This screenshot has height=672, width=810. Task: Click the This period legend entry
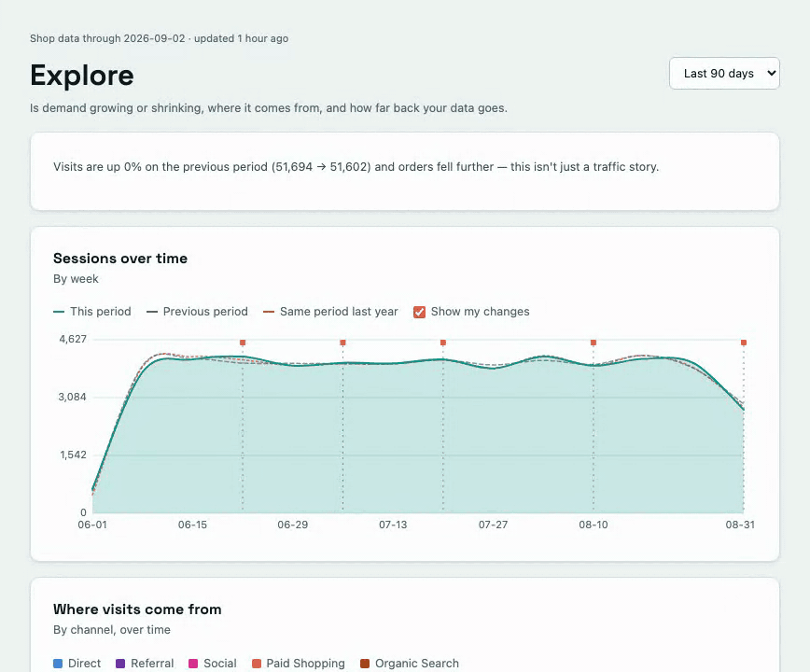point(92,312)
